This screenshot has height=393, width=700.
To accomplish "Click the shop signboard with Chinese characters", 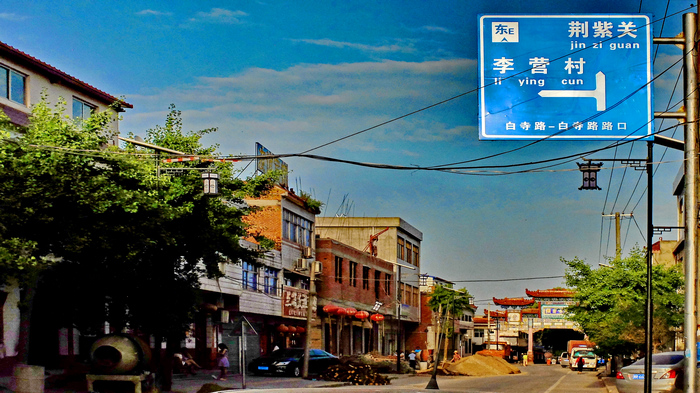I will tap(296, 303).
